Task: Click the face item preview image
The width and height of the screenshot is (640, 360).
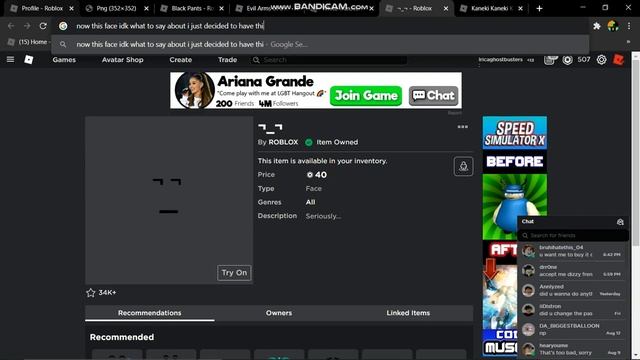Action: click(169, 200)
